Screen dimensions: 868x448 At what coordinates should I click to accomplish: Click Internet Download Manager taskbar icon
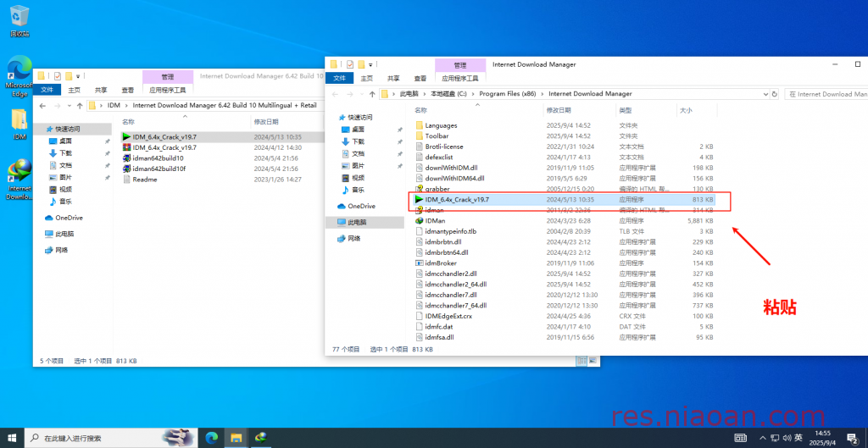tap(261, 438)
